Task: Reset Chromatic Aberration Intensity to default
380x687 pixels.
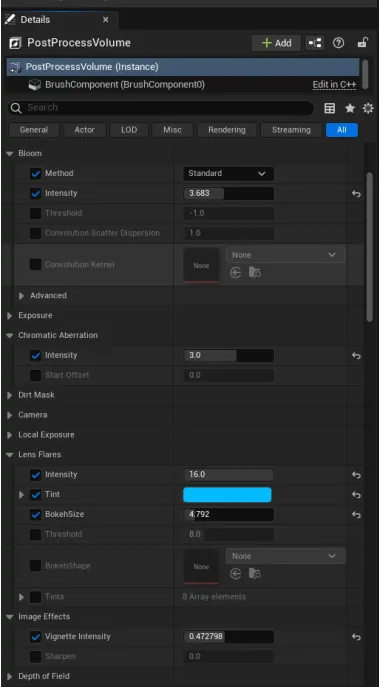Action: pyautogui.click(x=356, y=356)
